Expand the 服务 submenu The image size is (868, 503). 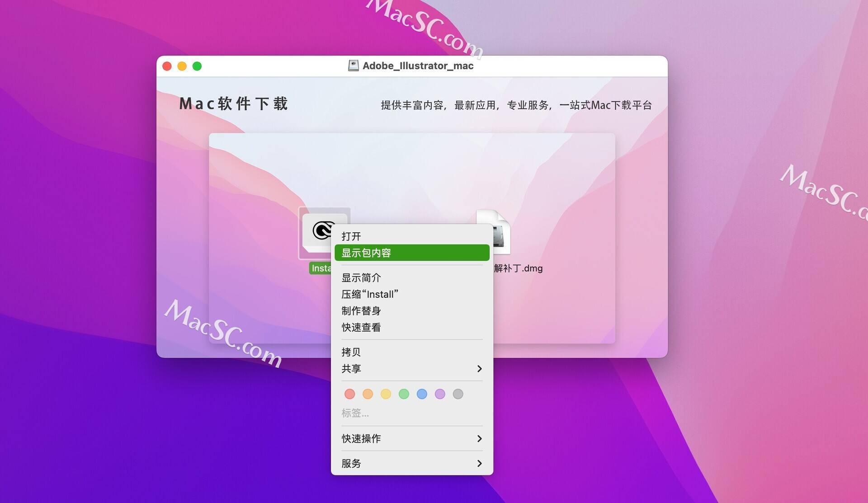[x=412, y=463]
